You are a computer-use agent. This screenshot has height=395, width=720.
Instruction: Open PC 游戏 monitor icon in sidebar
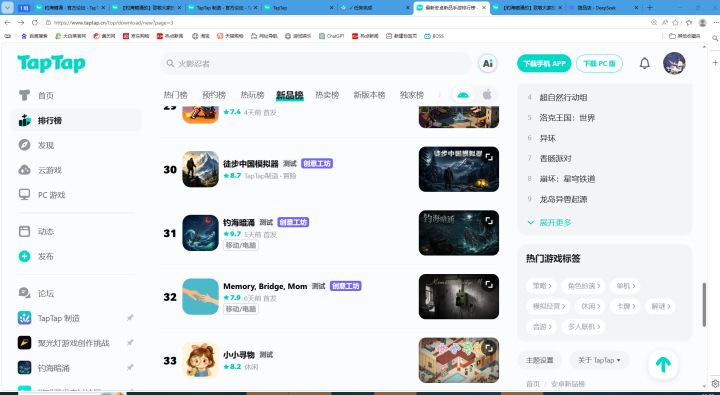24,195
